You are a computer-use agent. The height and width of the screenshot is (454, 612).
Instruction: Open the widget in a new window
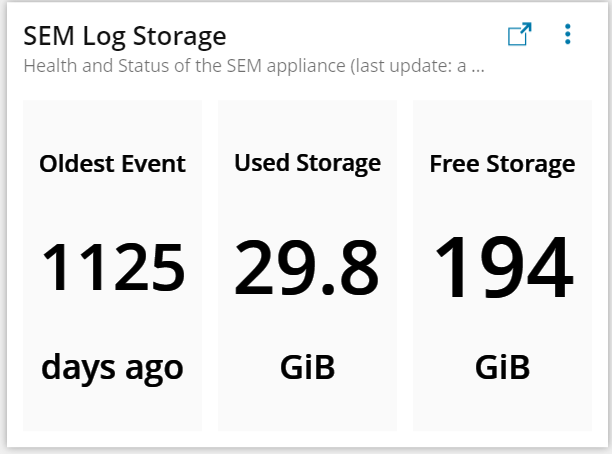coord(519,34)
